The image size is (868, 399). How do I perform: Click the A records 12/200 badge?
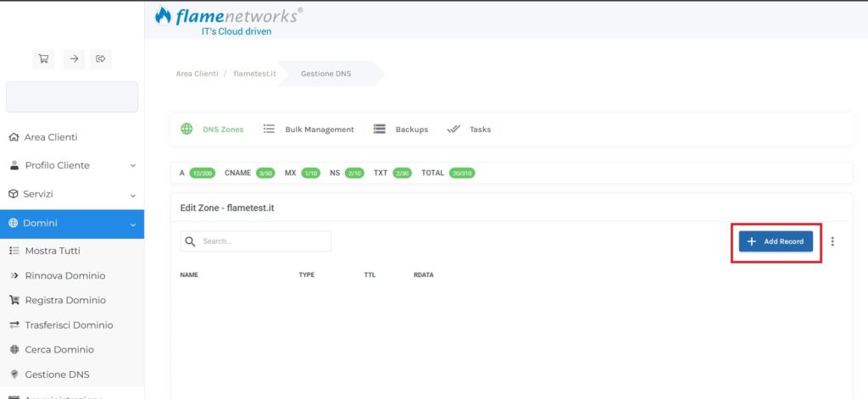coord(202,173)
